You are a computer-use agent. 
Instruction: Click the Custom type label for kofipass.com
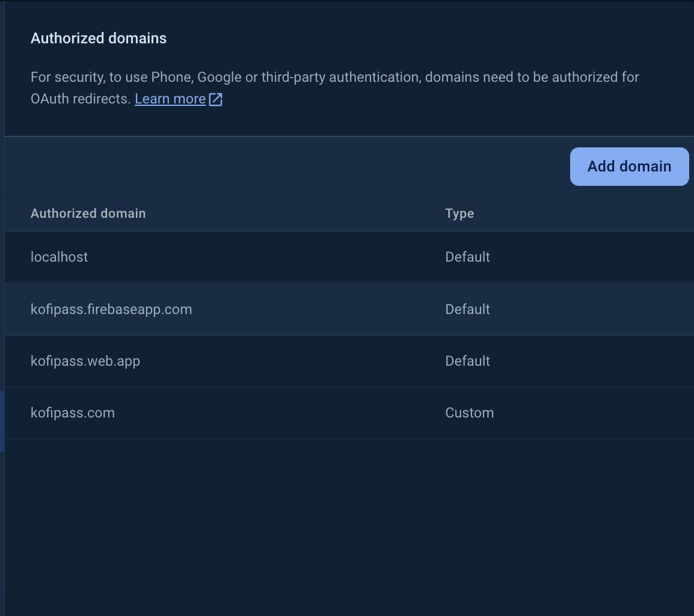tap(469, 413)
